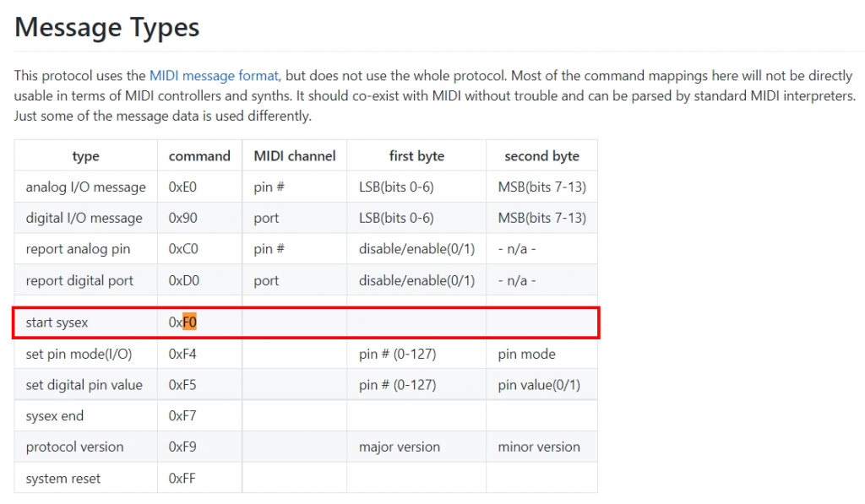Click the MIDI channel column header
The image size is (865, 504).
click(x=295, y=155)
